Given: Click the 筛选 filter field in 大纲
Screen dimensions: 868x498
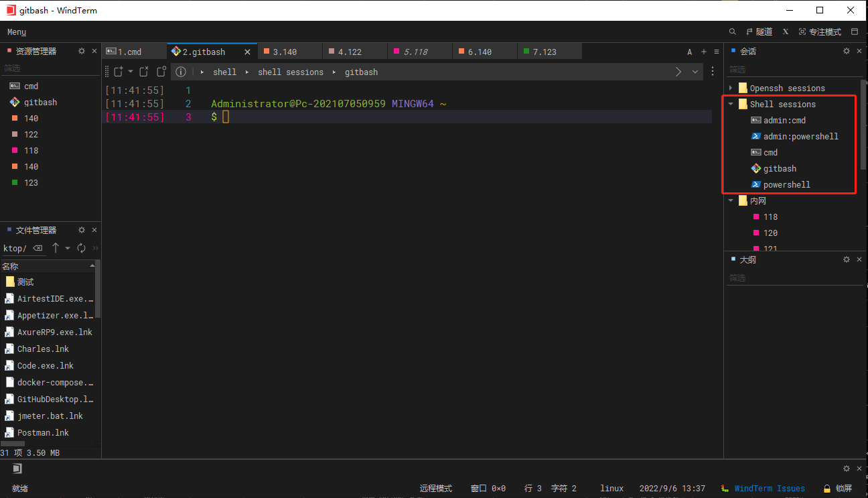Looking at the screenshot, I should [x=796, y=277].
